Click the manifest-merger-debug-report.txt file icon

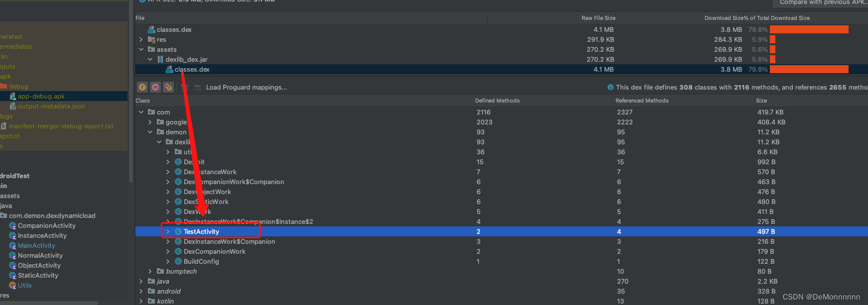pos(3,126)
